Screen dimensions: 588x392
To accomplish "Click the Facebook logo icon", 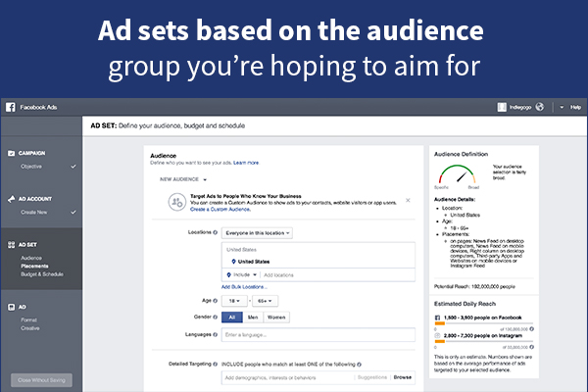I will click(x=11, y=107).
